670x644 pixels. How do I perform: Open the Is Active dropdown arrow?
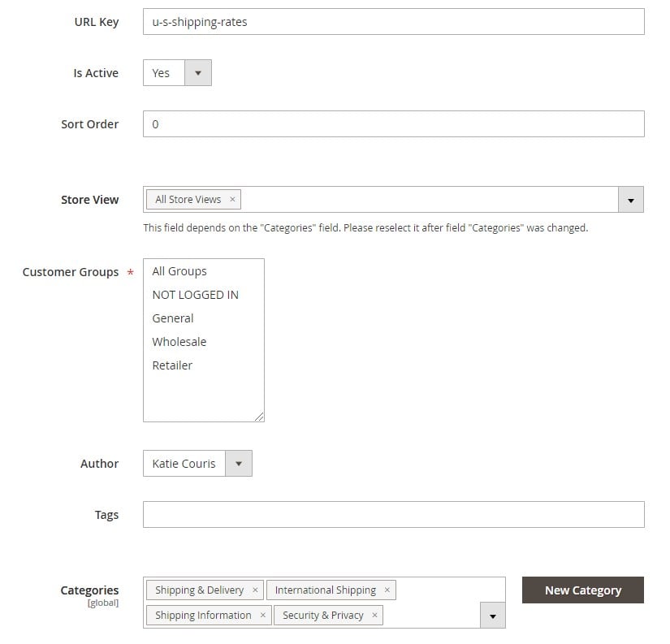pyautogui.click(x=198, y=73)
